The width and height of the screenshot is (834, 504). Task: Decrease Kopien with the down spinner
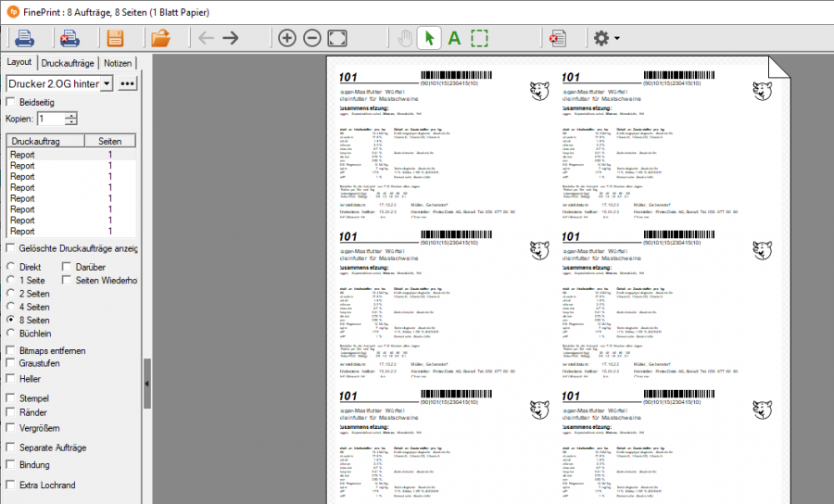coord(71,121)
